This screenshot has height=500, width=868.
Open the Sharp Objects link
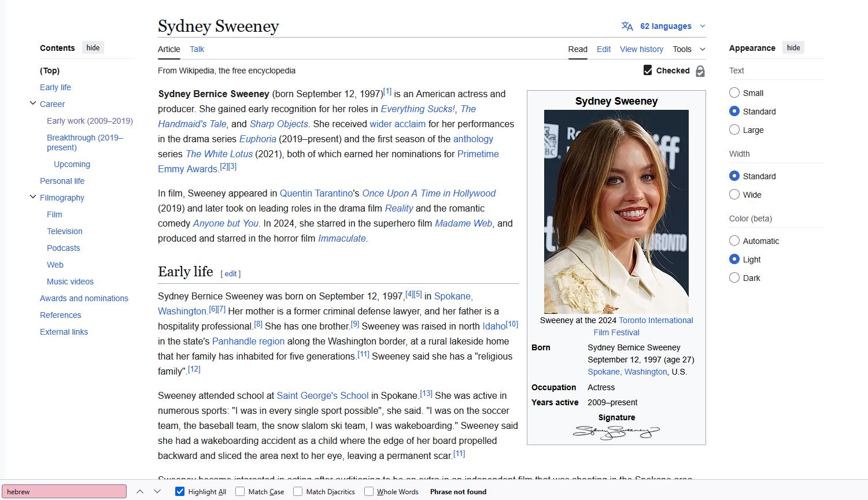tap(279, 124)
